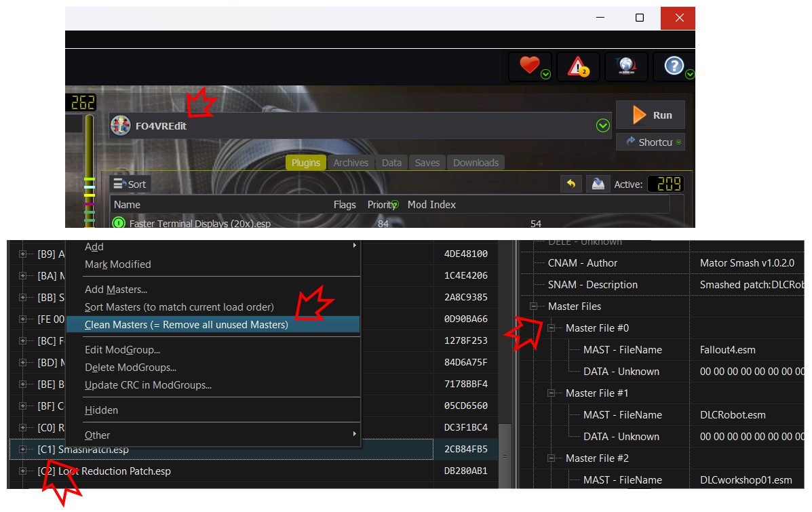Click the restore backup arrow icon
Viewport: 812px width, 512px height.
pyautogui.click(x=571, y=184)
